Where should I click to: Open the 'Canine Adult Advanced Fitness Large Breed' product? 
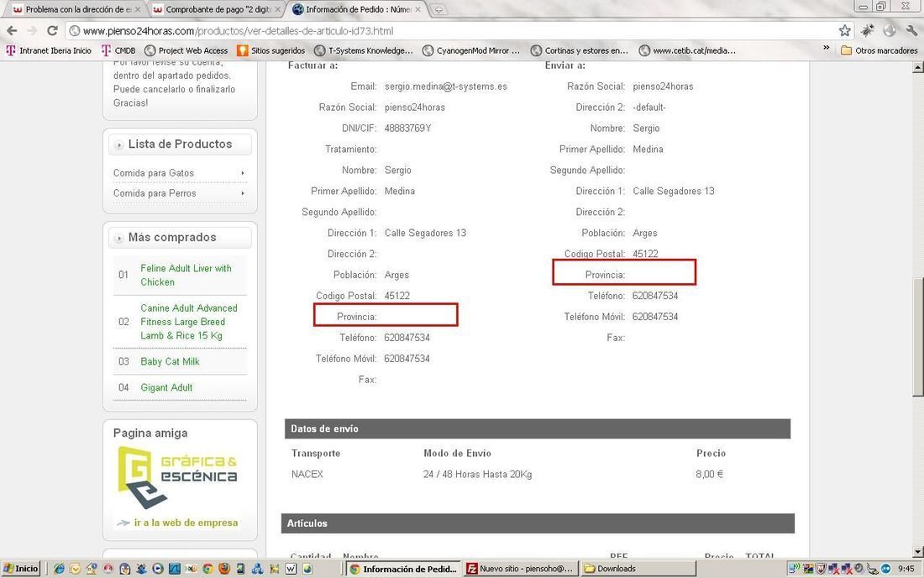click(188, 322)
